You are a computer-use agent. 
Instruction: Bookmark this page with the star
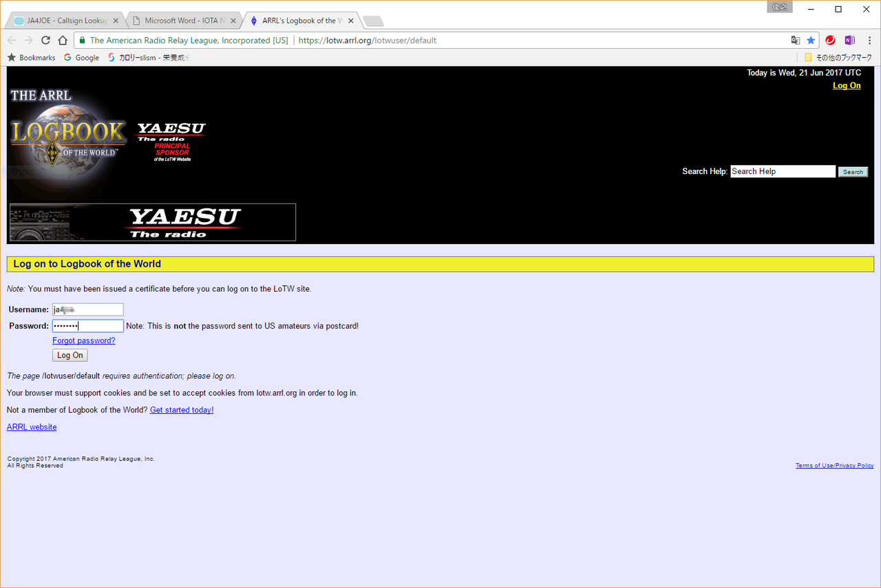point(811,41)
